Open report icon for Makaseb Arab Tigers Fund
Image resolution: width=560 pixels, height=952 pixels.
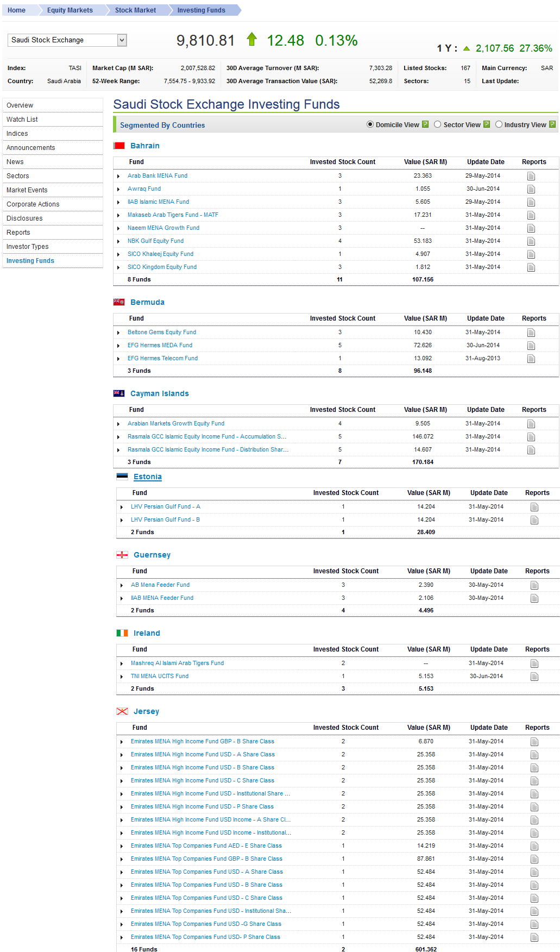531,215
